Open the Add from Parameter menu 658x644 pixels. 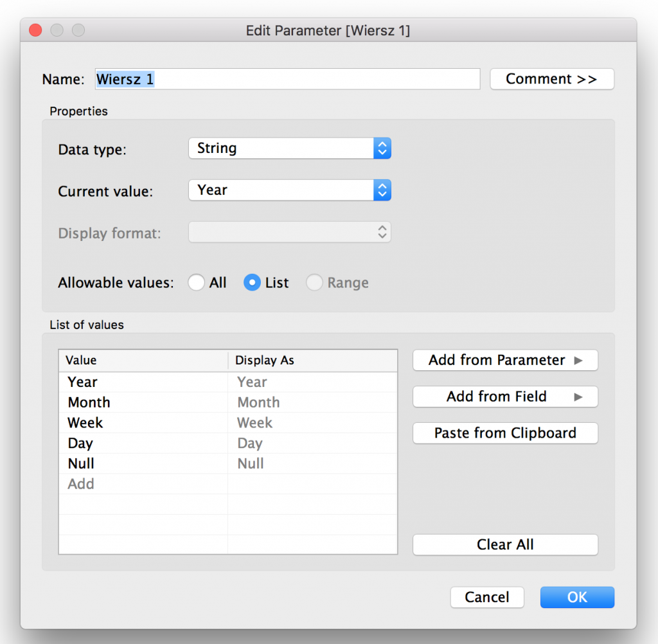click(x=505, y=360)
